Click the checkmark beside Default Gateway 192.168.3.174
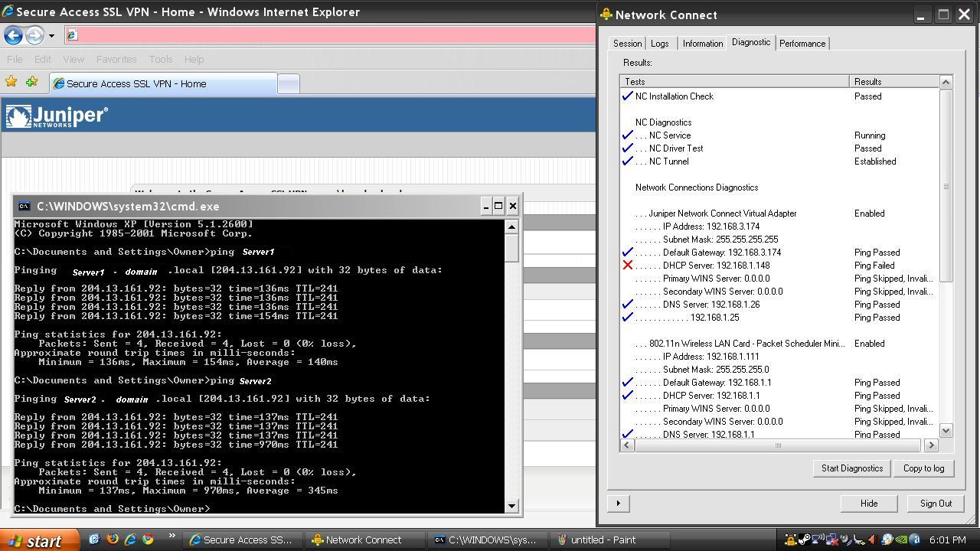Viewport: 980px width, 551px height. point(628,253)
